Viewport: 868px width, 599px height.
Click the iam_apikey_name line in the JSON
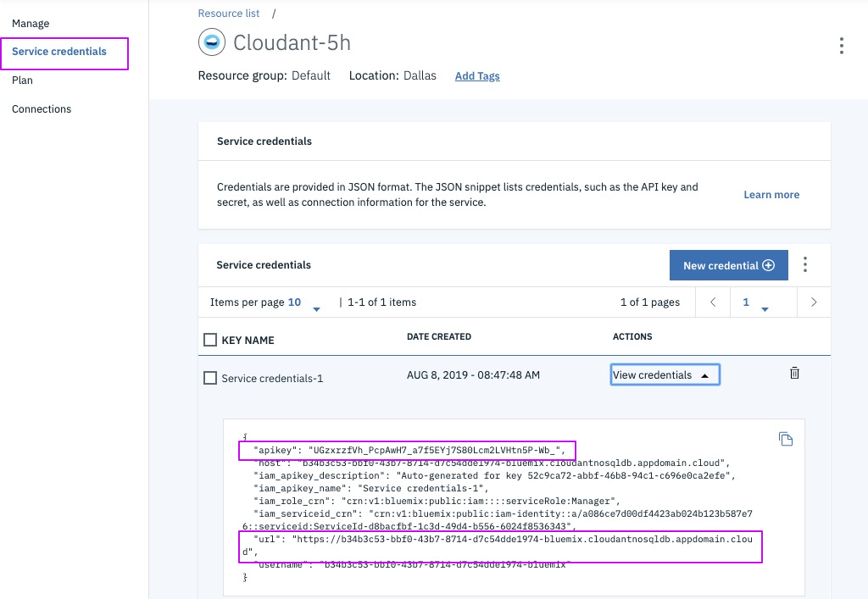371,488
